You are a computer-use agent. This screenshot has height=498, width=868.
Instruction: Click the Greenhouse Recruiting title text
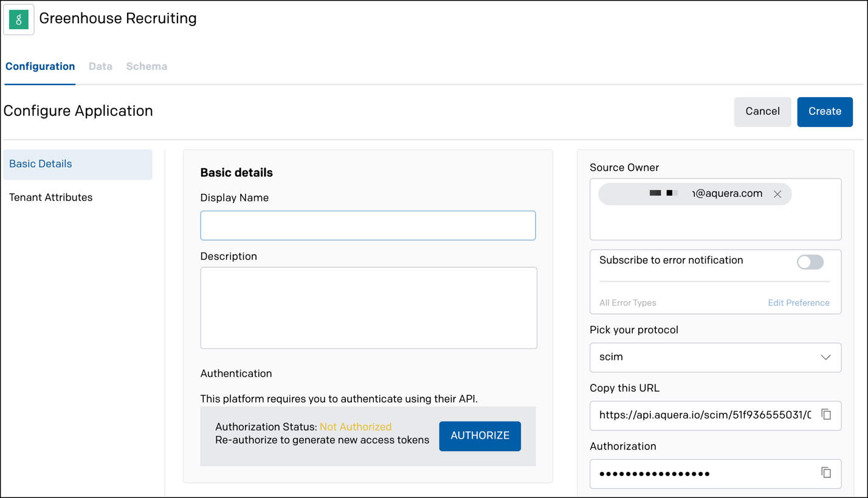118,18
